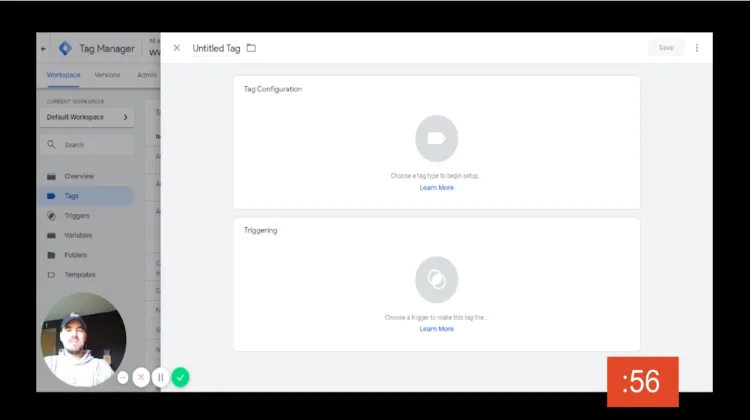
Task: Open Learn More under Tag Configuration
Action: [x=436, y=188]
